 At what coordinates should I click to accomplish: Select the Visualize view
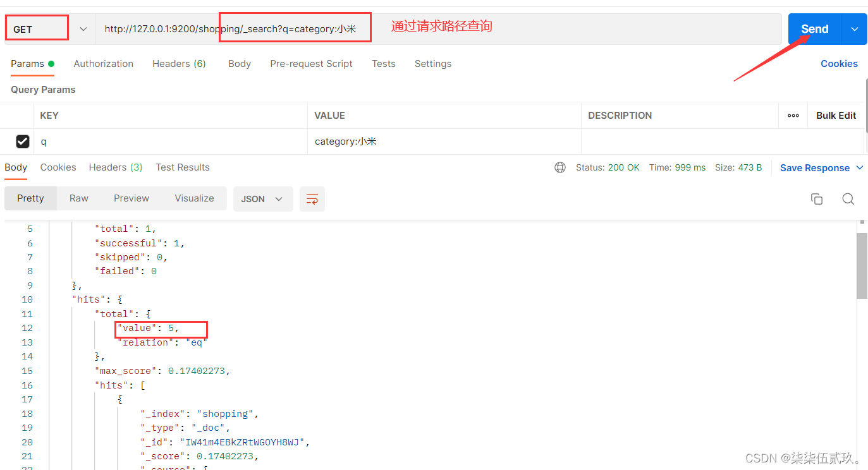tap(194, 198)
